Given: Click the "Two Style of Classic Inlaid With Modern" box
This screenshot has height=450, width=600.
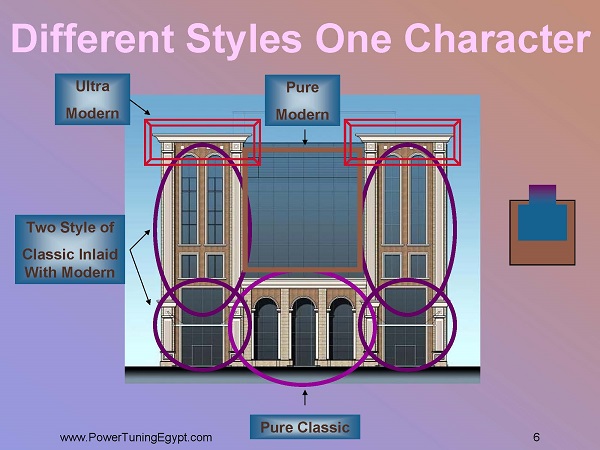Looking at the screenshot, I should [70, 249].
